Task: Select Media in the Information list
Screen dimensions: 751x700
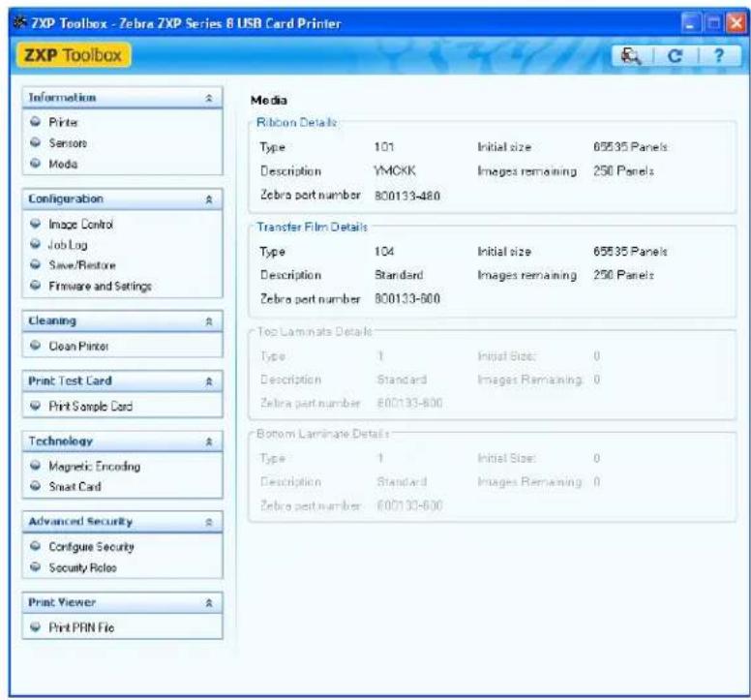Action: [63, 164]
